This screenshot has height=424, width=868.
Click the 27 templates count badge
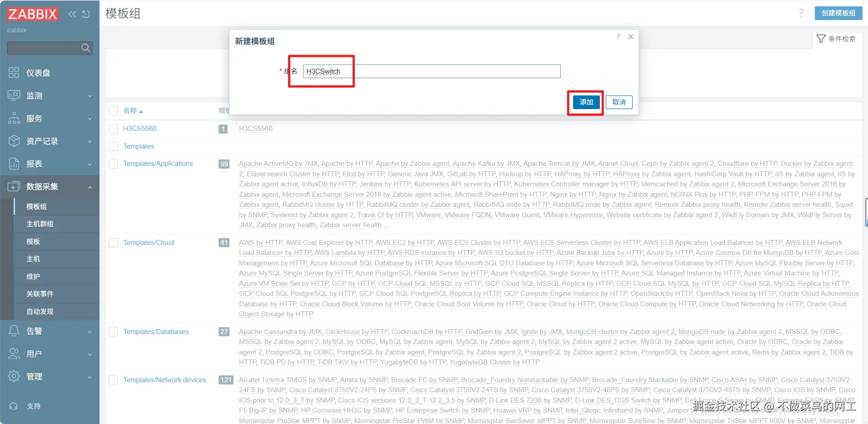(224, 332)
